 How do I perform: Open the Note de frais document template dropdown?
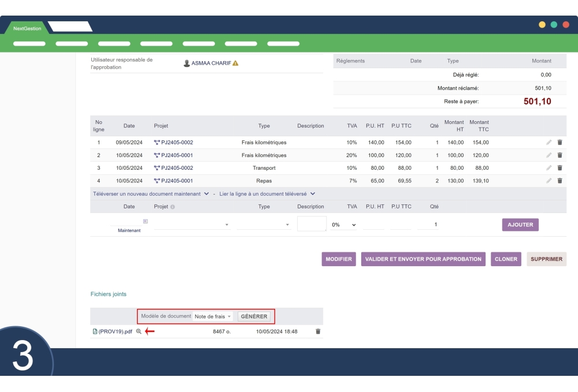211,316
